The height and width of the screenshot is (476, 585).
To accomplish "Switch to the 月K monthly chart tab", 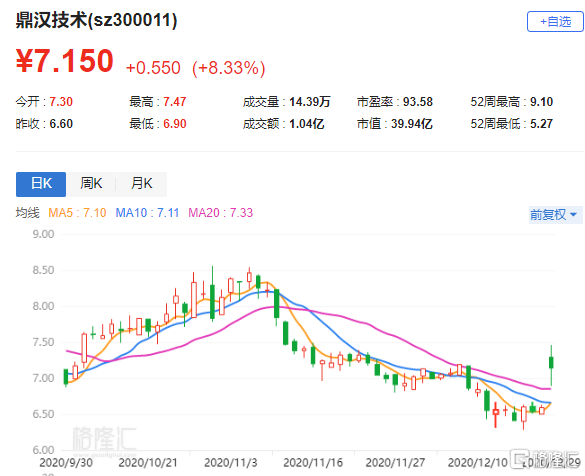I will 141,184.
